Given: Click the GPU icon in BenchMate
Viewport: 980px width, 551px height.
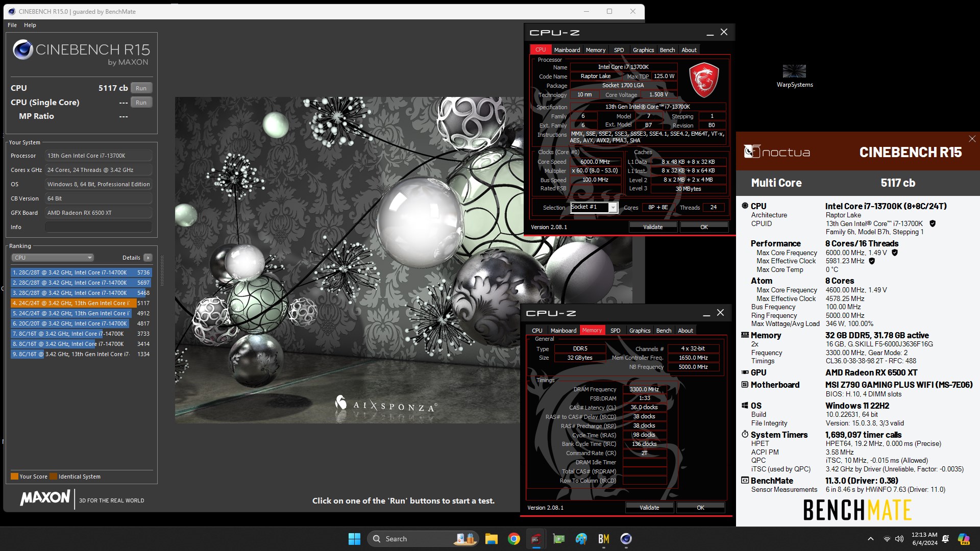Looking at the screenshot, I should coord(745,372).
